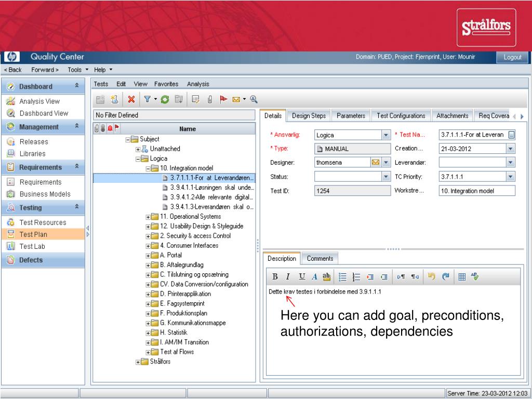The height and width of the screenshot is (399, 532).
Task: Redo the last edit in Description
Action: coord(445,276)
